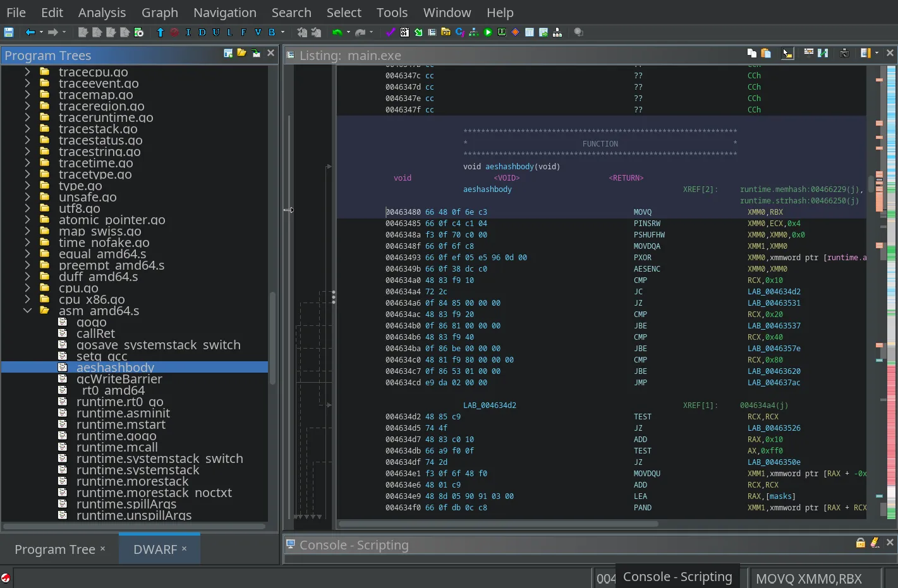Viewport: 898px width, 588px height.
Task: Open the Decompiler Cf icon
Action: pyautogui.click(x=460, y=32)
